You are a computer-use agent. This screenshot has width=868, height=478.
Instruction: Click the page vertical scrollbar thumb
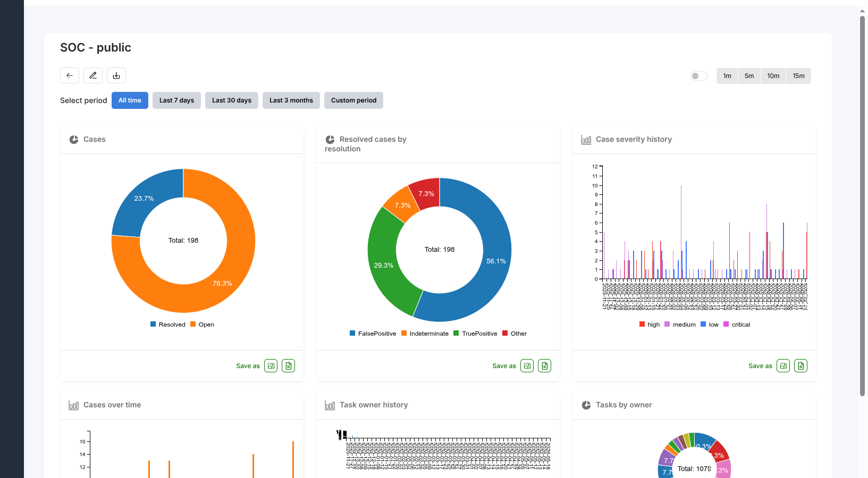863,206
